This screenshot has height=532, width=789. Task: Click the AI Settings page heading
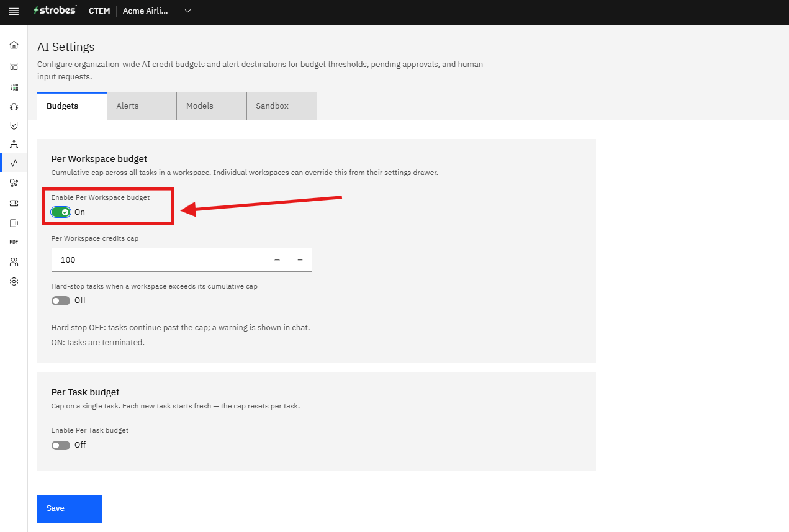66,47
